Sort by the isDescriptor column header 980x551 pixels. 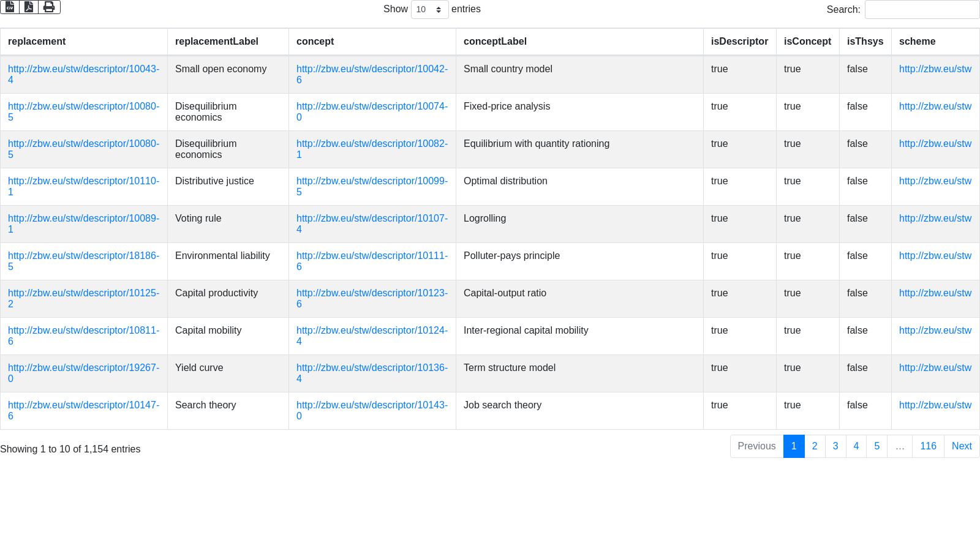(x=739, y=42)
